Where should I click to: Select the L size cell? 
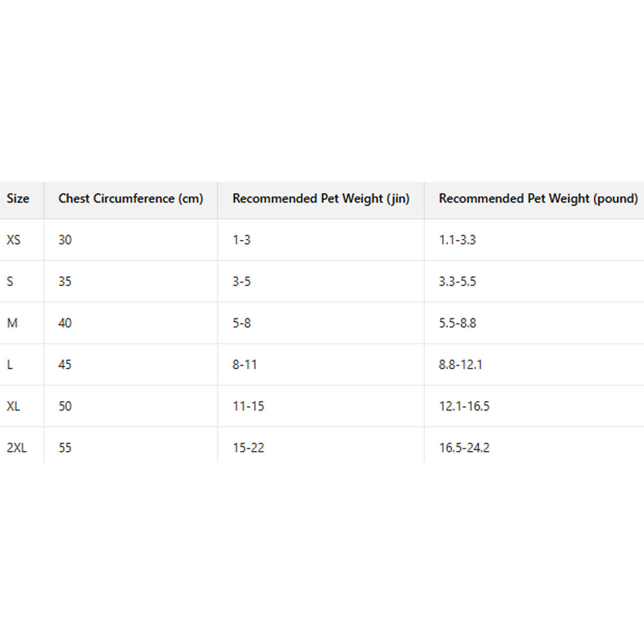[10, 365]
